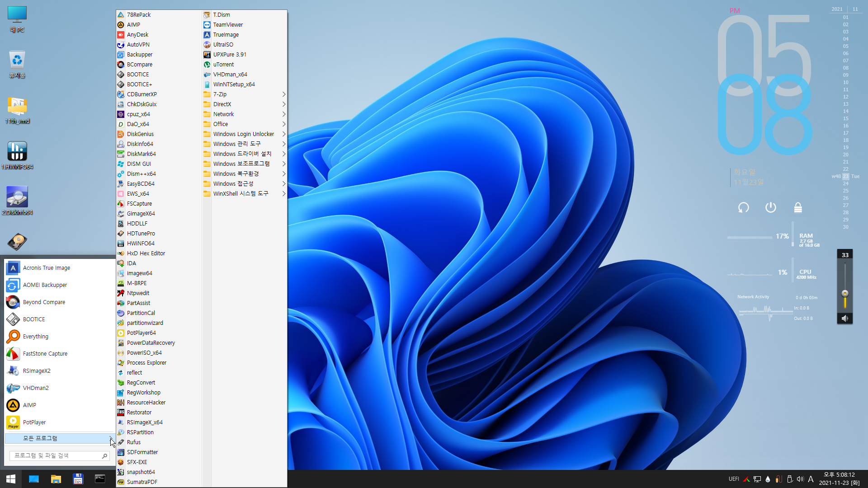Choose PartitionCal in programs list
The height and width of the screenshot is (488, 868).
coord(159,313)
